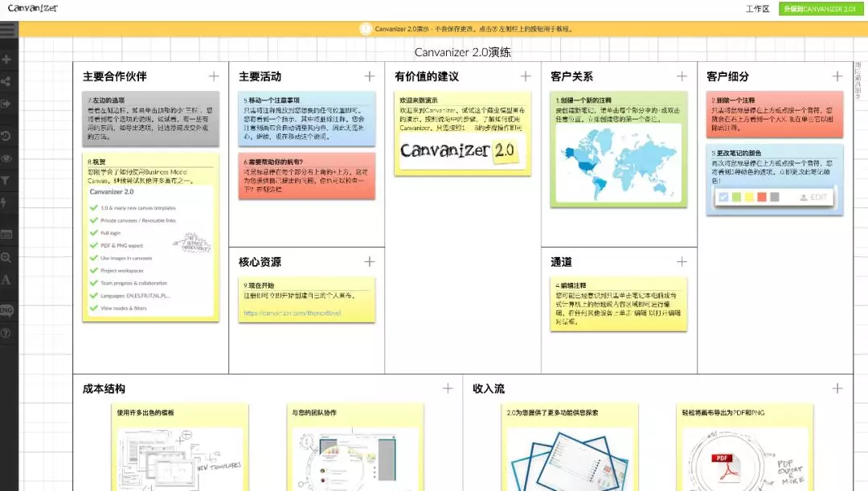Click the Canvanizer logo in header
The height and width of the screenshot is (491, 868).
[32, 9]
